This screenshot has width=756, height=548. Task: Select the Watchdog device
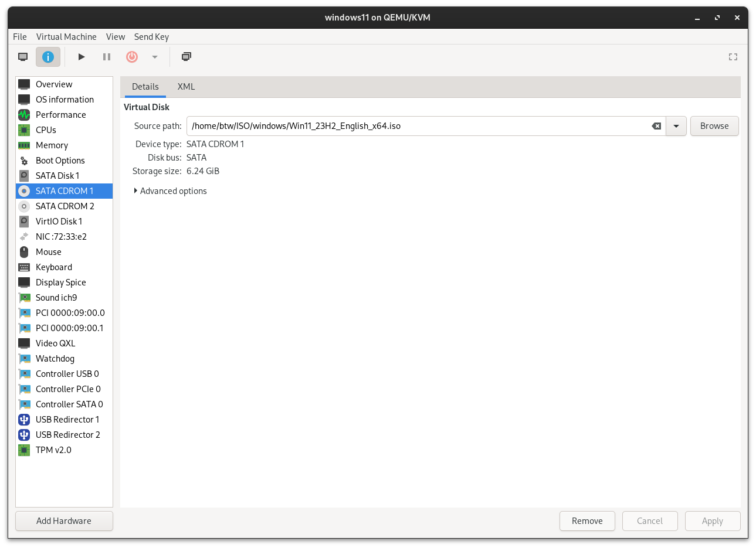64,359
